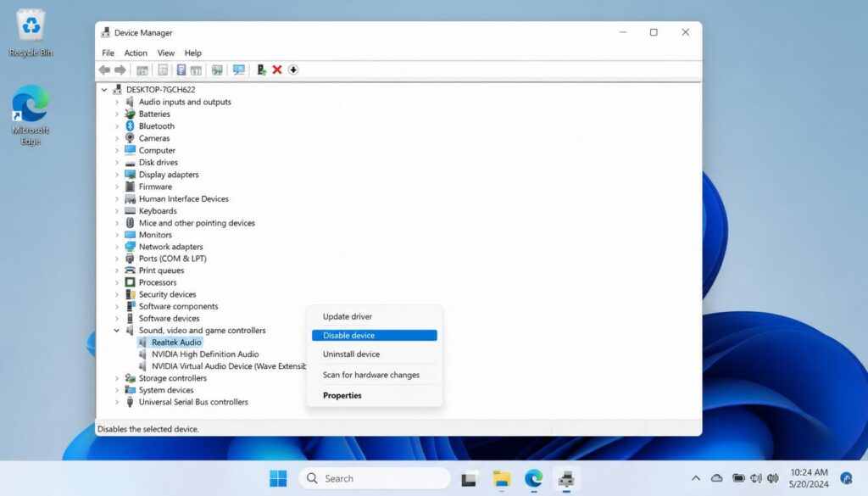868x496 pixels.
Task: Open the Help menu
Action: coord(192,53)
